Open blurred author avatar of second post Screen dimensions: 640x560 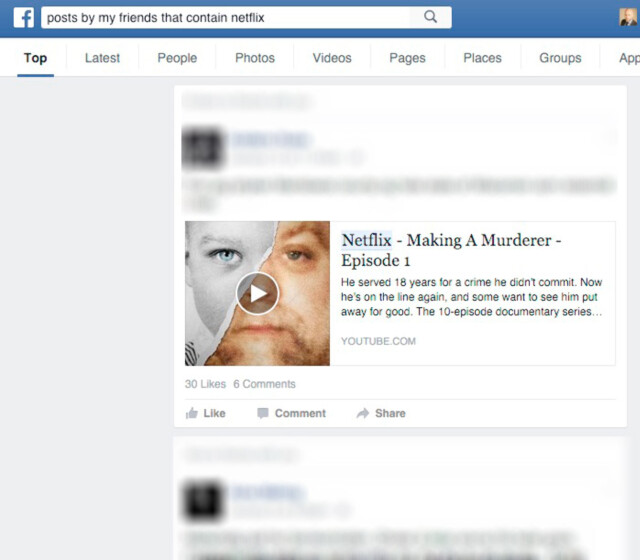[203, 501]
